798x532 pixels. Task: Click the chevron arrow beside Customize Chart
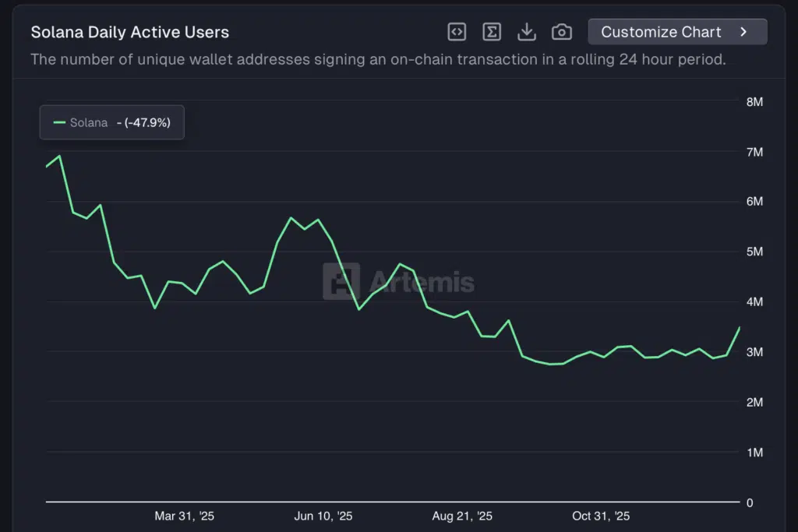tap(743, 32)
